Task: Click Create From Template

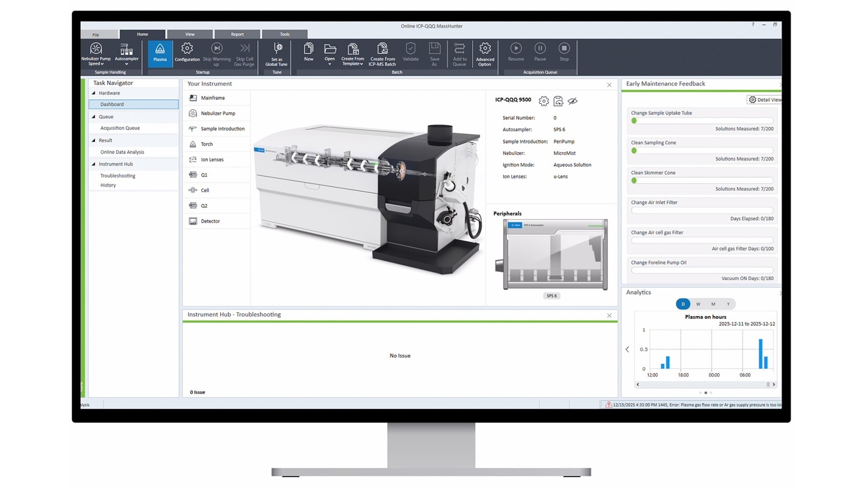Action: tap(353, 54)
